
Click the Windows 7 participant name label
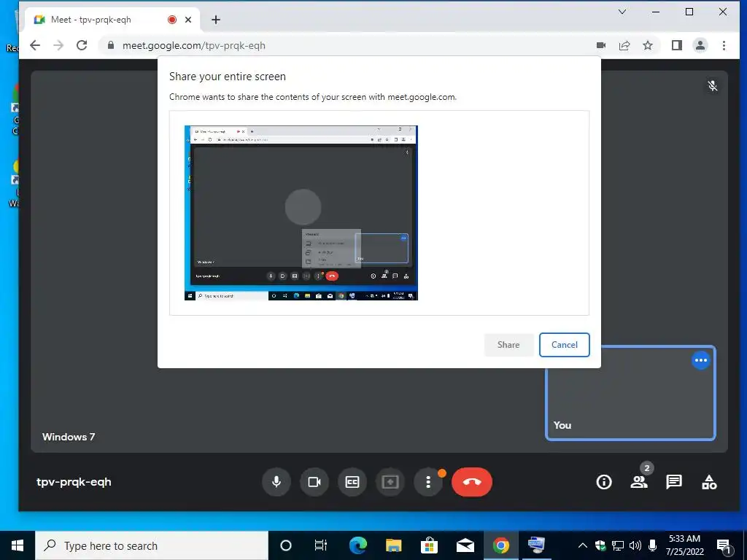click(69, 437)
